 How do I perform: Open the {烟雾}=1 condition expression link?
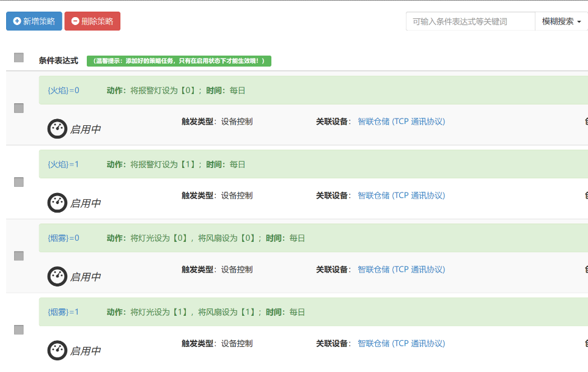pyautogui.click(x=64, y=312)
